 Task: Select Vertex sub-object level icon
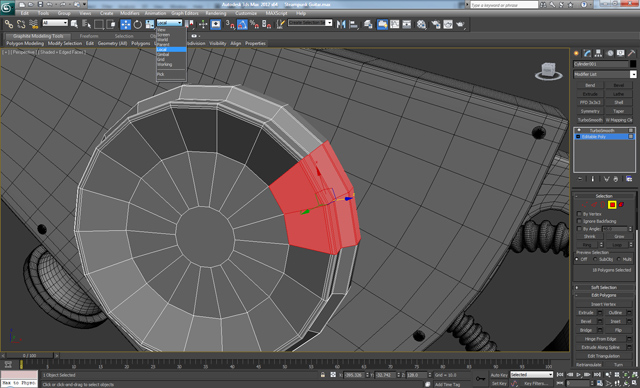tap(585, 205)
